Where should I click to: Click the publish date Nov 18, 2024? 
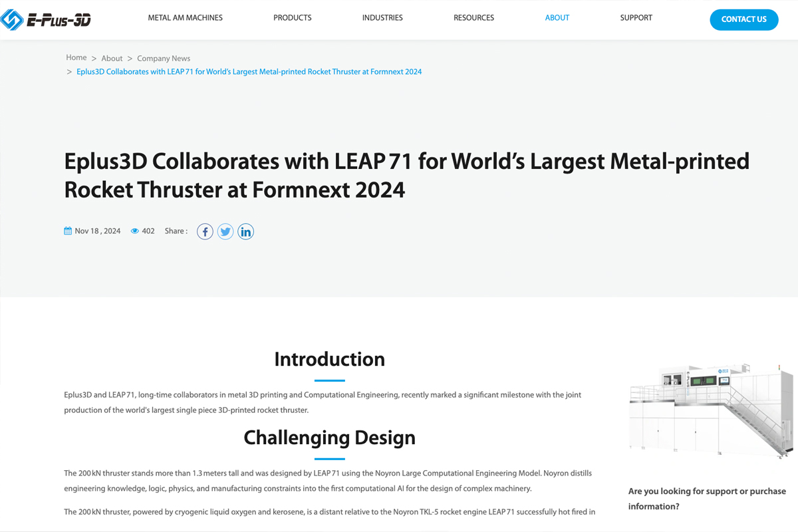click(98, 231)
